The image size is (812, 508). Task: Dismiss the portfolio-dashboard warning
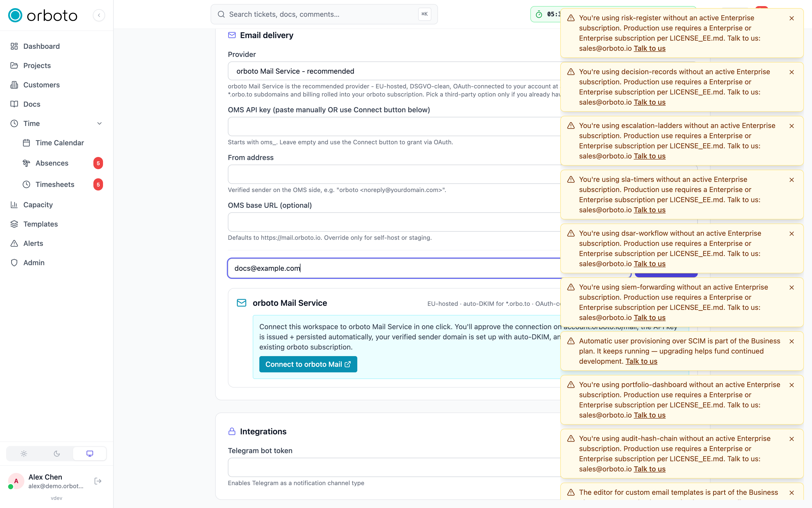point(791,385)
